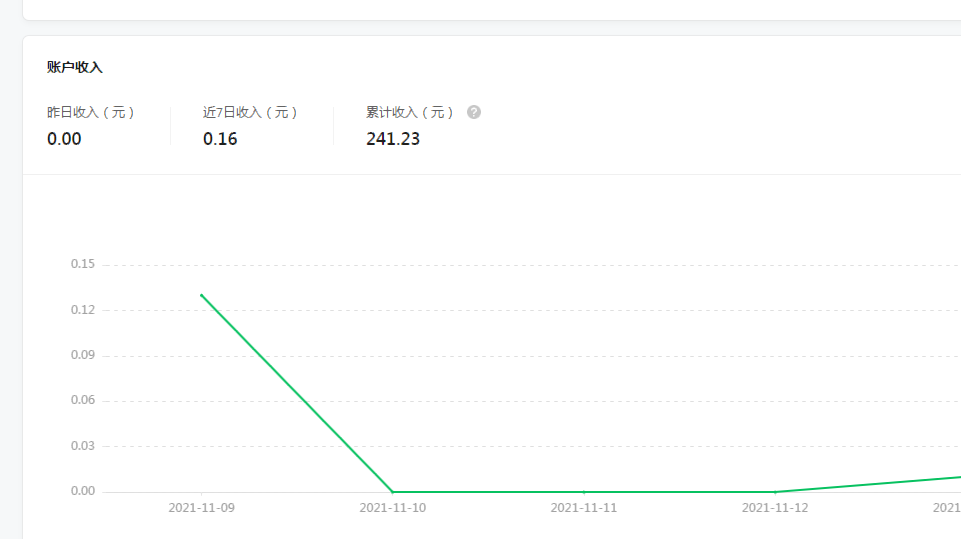The height and width of the screenshot is (539, 961).
Task: Click the 0.12 y-axis label
Action: click(83, 310)
